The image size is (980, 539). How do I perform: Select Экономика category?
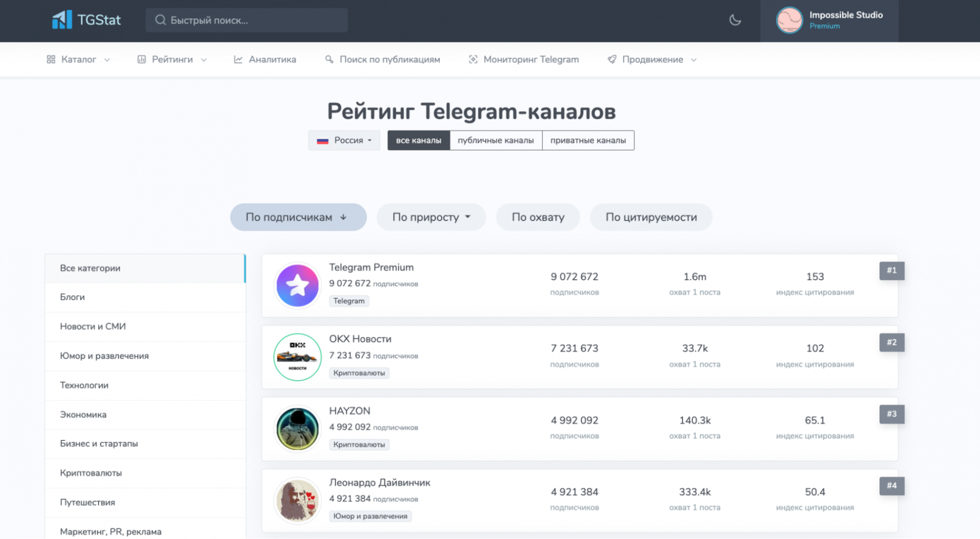pos(145,415)
